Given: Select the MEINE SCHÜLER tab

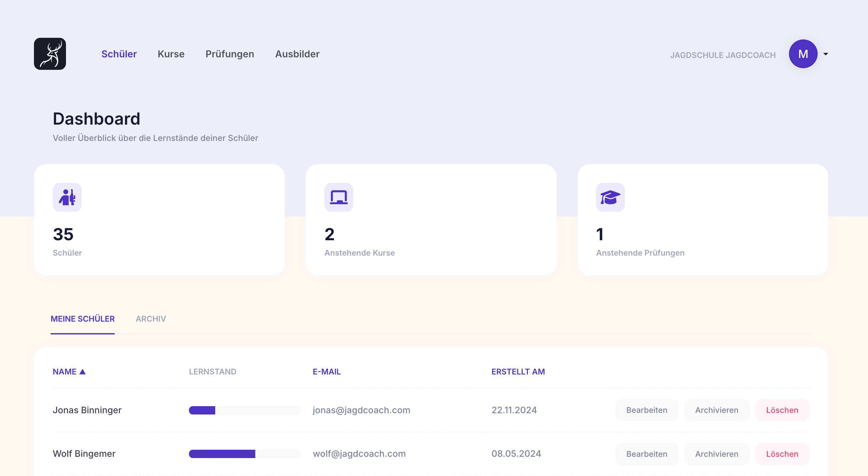Looking at the screenshot, I should point(83,319).
